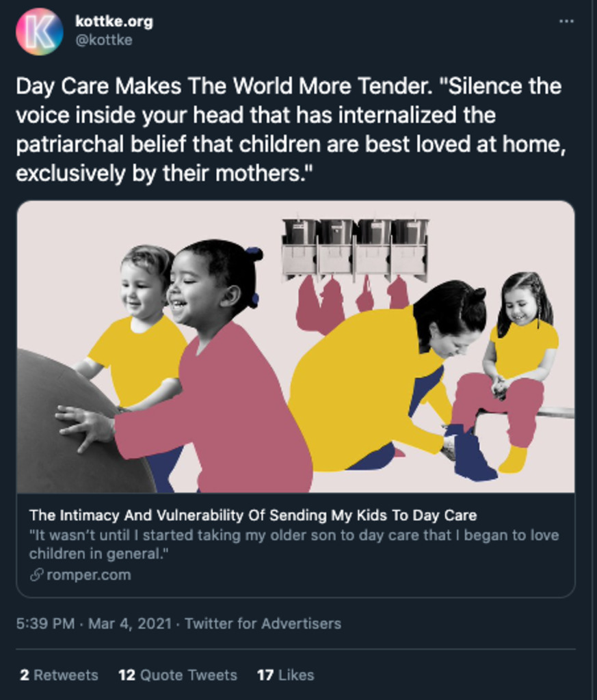Show the 12 Quote Tweets
The image size is (597, 700).
click(x=178, y=675)
